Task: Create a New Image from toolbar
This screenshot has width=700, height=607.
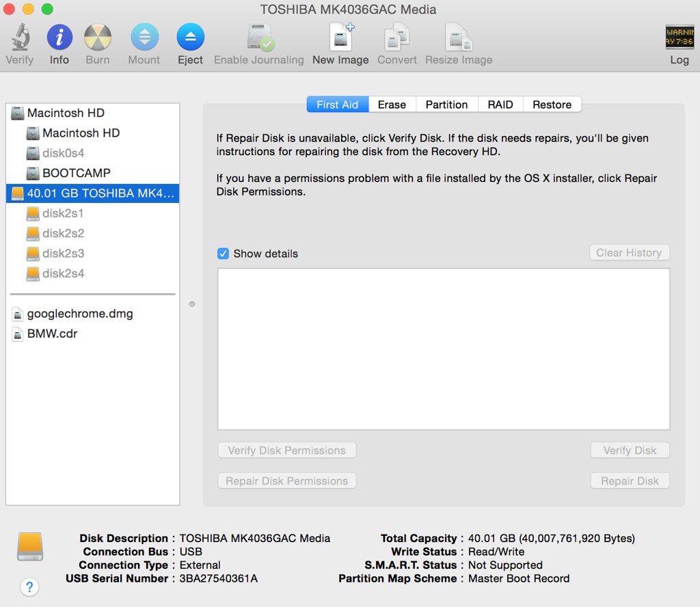Action: 342,37
